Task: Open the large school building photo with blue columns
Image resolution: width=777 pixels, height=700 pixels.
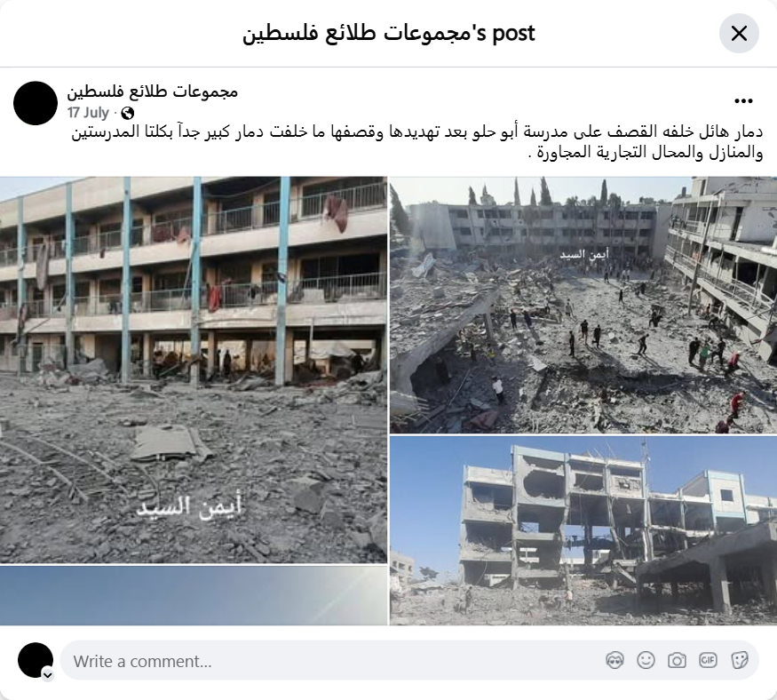Action: 194,370
